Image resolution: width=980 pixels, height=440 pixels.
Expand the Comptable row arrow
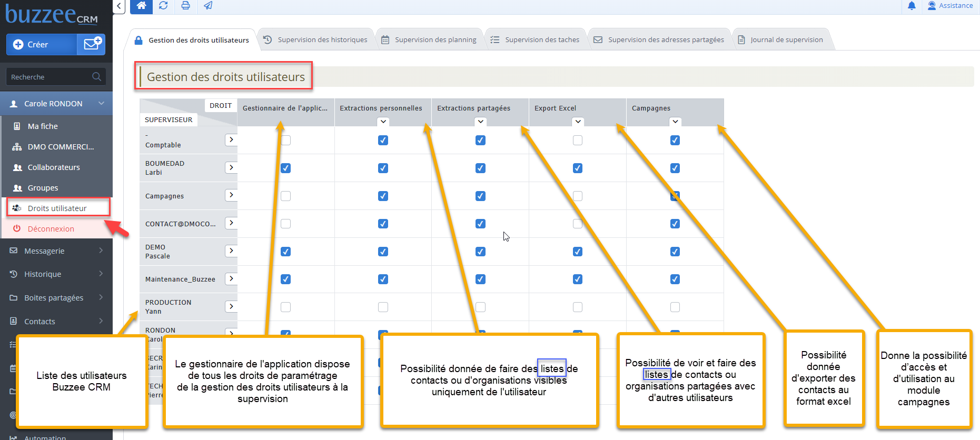click(231, 139)
